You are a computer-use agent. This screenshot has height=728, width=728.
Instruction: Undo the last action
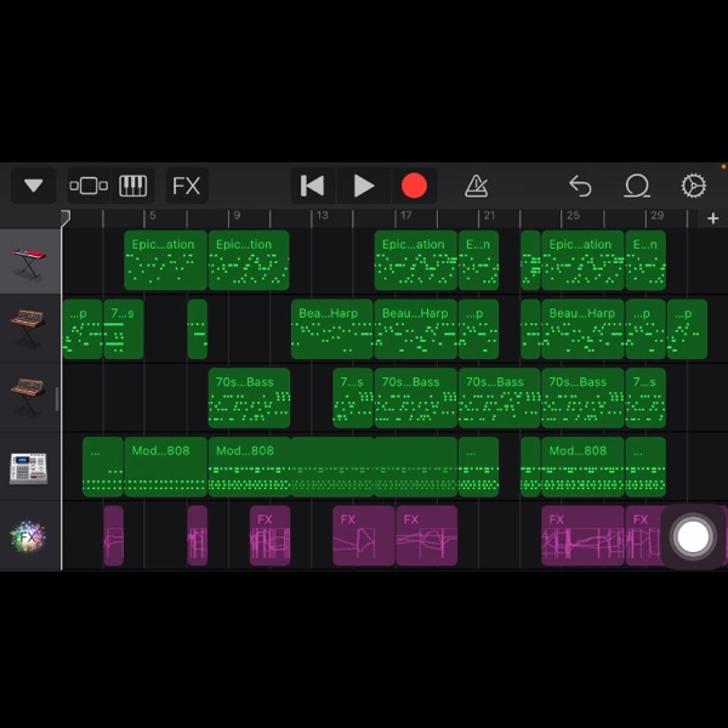tap(580, 186)
